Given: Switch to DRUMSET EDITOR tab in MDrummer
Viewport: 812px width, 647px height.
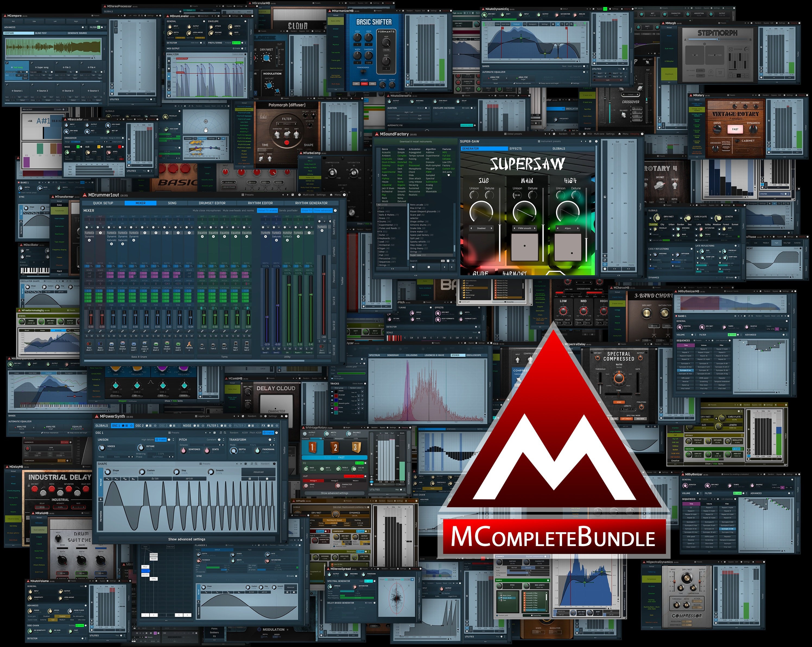Looking at the screenshot, I should 212,203.
